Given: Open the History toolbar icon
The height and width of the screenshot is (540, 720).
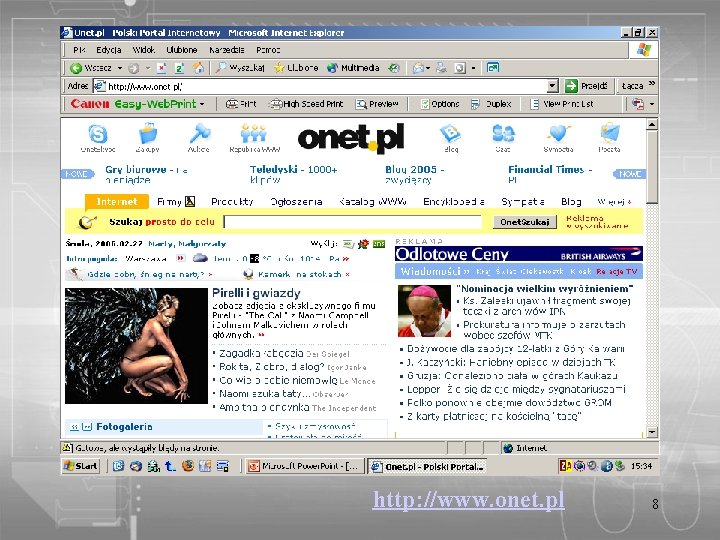Looking at the screenshot, I should click(x=394, y=68).
